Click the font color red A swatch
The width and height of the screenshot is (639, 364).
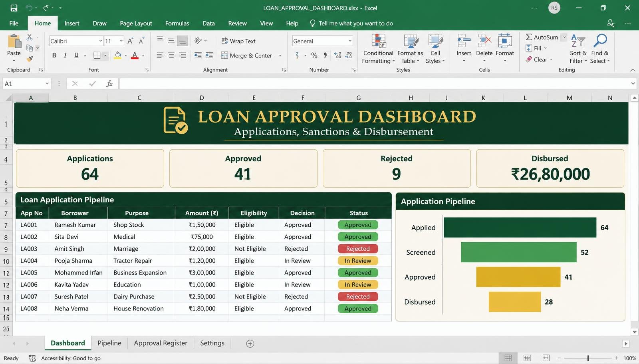tap(135, 55)
